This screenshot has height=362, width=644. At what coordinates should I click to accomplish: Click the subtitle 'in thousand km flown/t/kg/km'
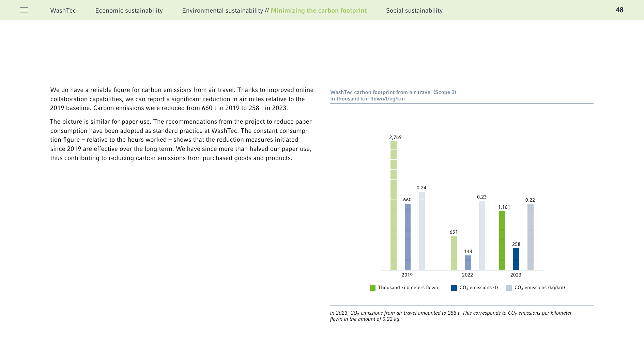367,99
